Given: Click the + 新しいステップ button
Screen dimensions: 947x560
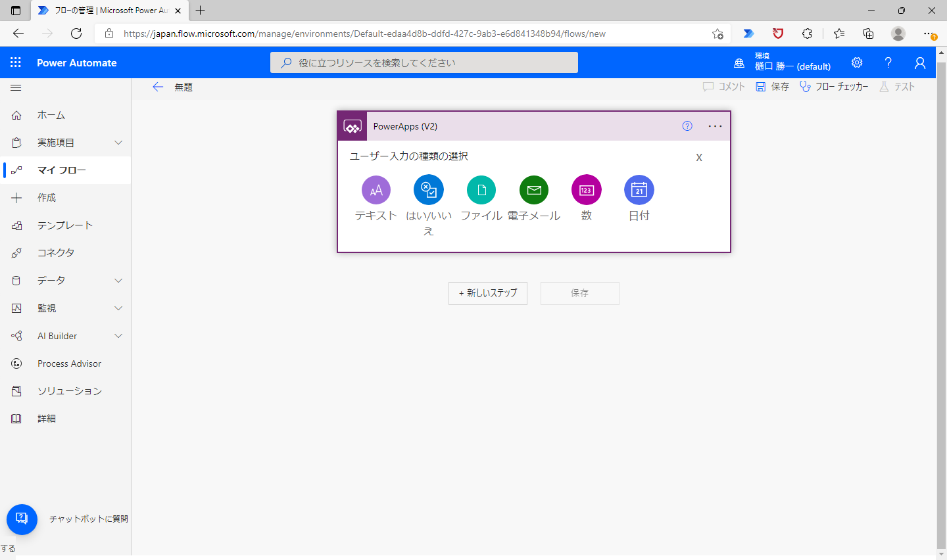Looking at the screenshot, I should click(488, 293).
